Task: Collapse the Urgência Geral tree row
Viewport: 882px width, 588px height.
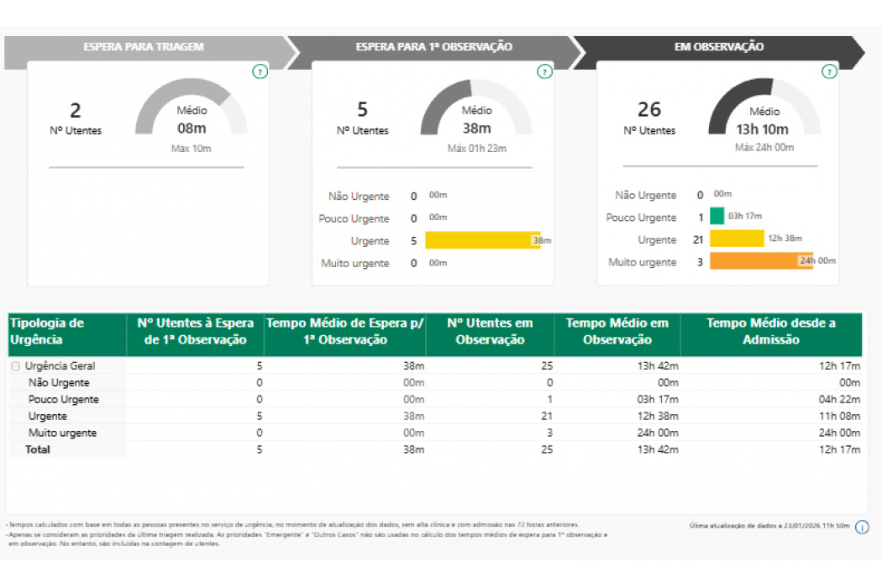Action: click(x=16, y=366)
